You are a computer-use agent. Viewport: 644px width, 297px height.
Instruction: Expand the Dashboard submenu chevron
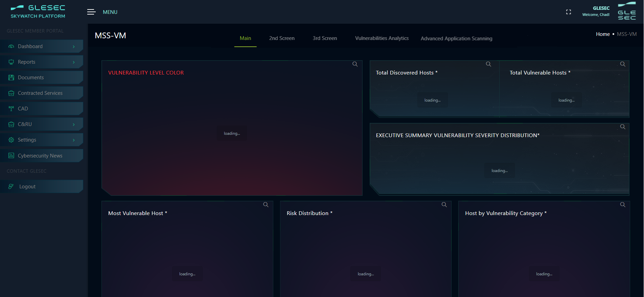tap(74, 47)
